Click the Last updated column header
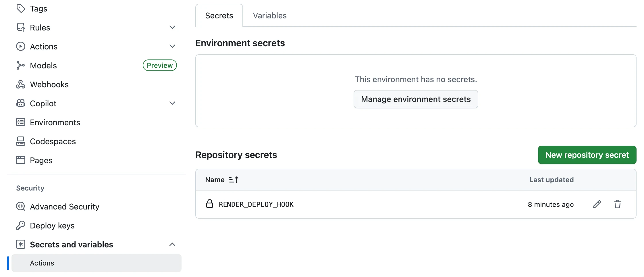This screenshot has height=277, width=644. (x=552, y=180)
